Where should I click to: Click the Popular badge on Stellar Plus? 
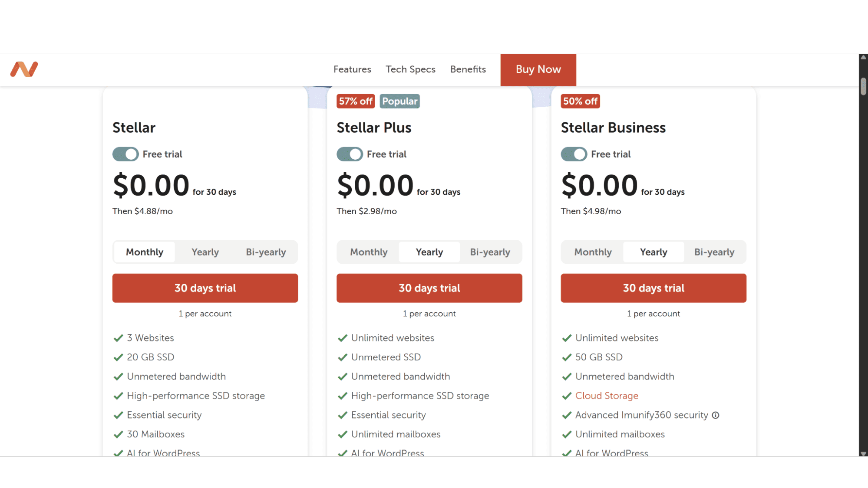click(x=399, y=101)
